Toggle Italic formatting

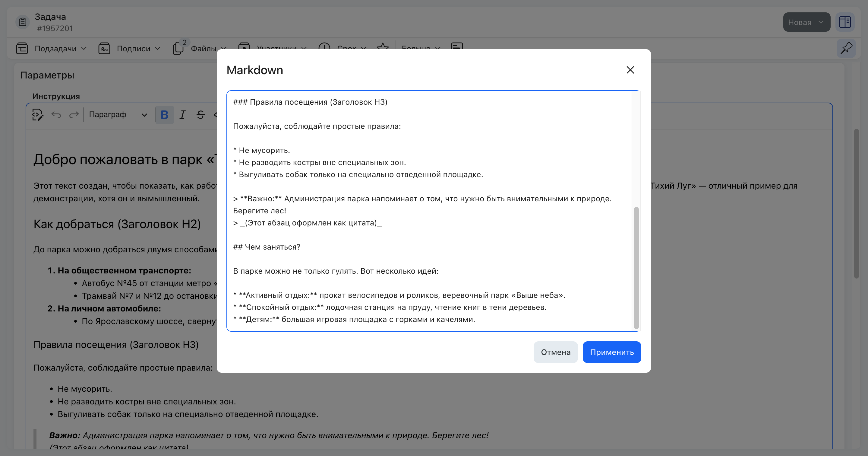click(x=182, y=115)
